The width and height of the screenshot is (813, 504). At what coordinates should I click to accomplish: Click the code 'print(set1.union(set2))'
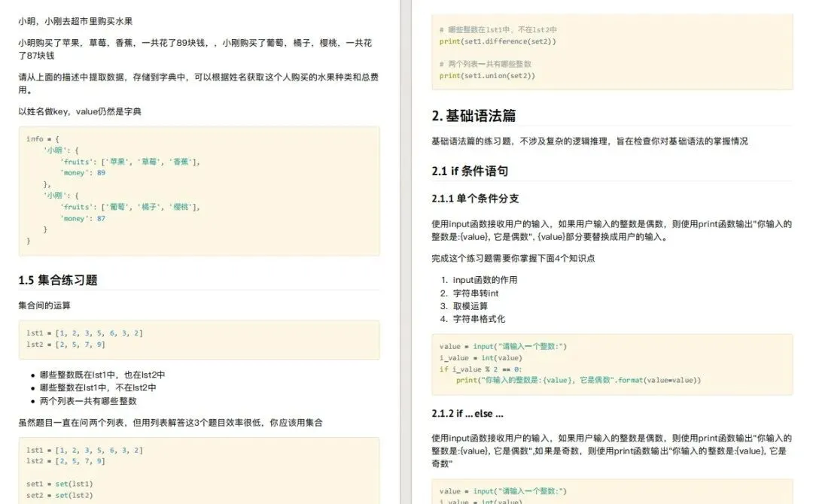point(487,75)
